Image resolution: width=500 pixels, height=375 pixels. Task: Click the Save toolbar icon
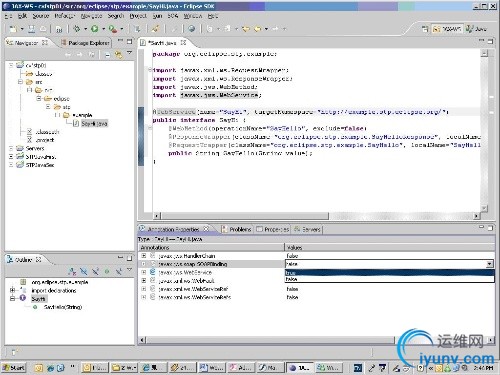click(x=32, y=29)
